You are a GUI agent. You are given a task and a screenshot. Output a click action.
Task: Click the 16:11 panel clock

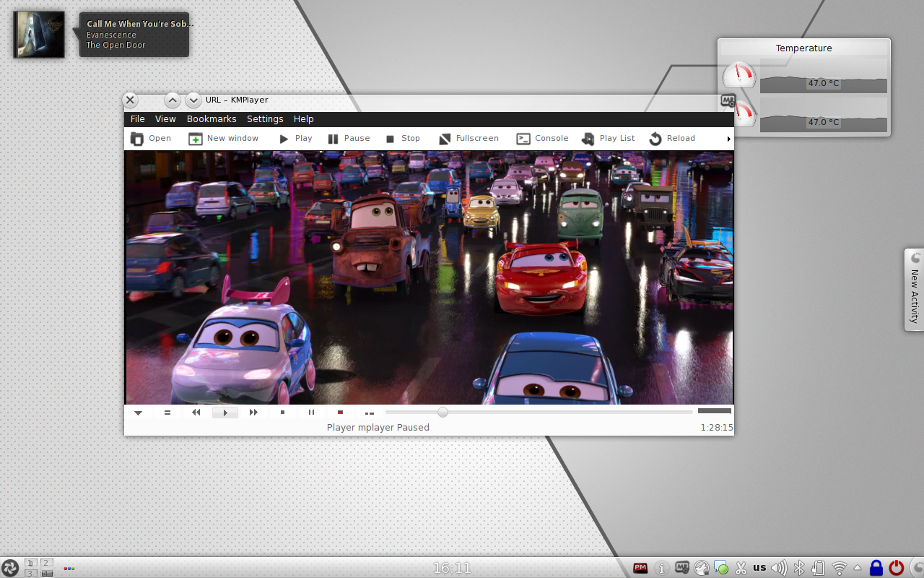[452, 569]
